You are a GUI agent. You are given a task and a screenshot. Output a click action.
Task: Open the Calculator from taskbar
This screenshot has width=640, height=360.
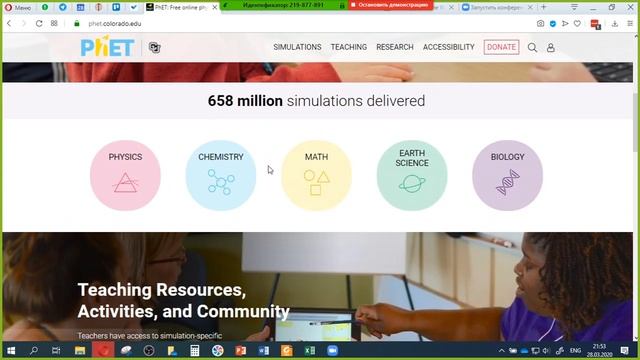(195, 351)
